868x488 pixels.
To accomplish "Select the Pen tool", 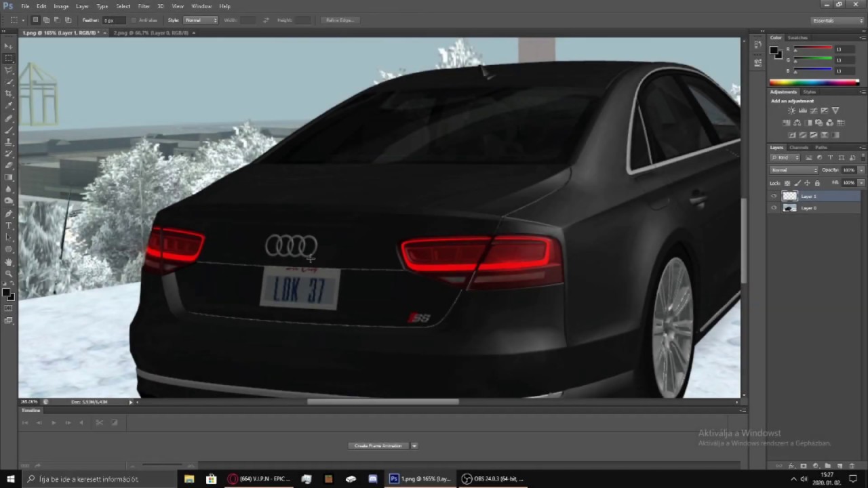I will [9, 214].
